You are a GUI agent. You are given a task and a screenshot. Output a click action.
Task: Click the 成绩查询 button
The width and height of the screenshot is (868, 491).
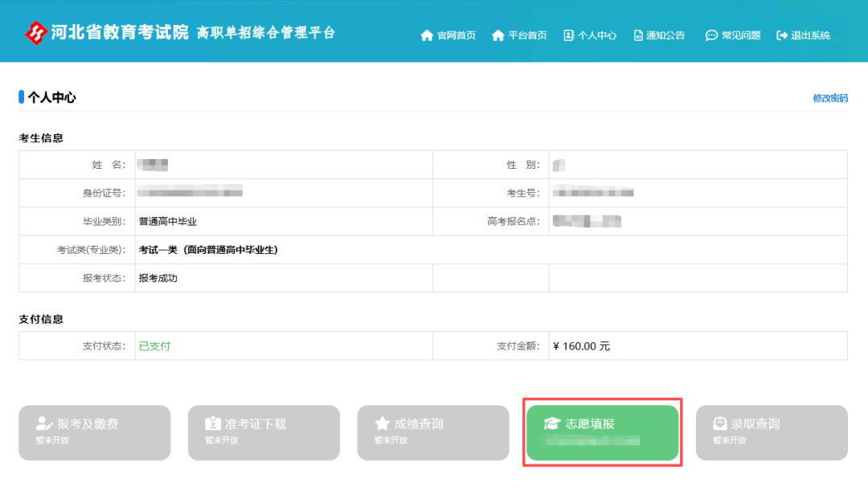(433, 432)
